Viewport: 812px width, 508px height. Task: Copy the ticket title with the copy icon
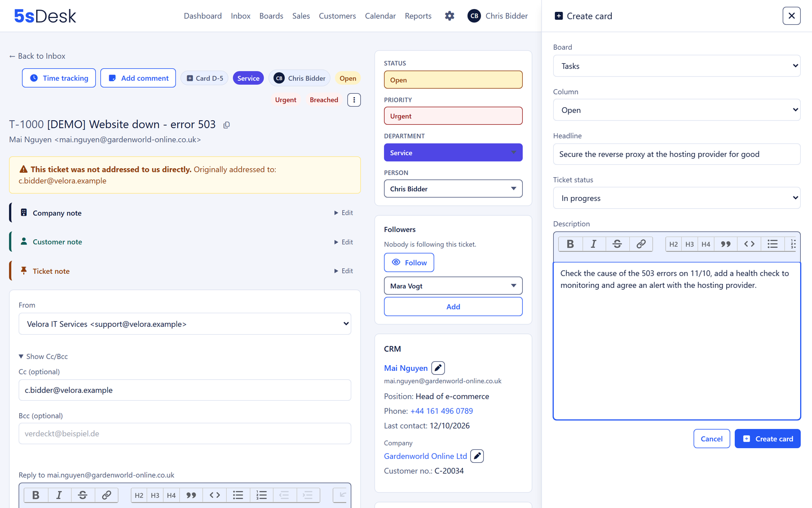(227, 125)
